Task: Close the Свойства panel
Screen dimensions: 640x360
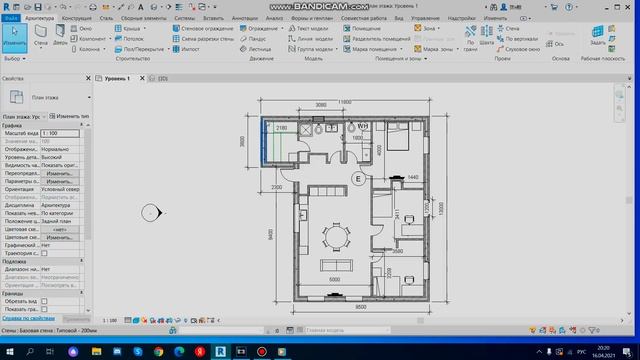Action: pyautogui.click(x=88, y=78)
